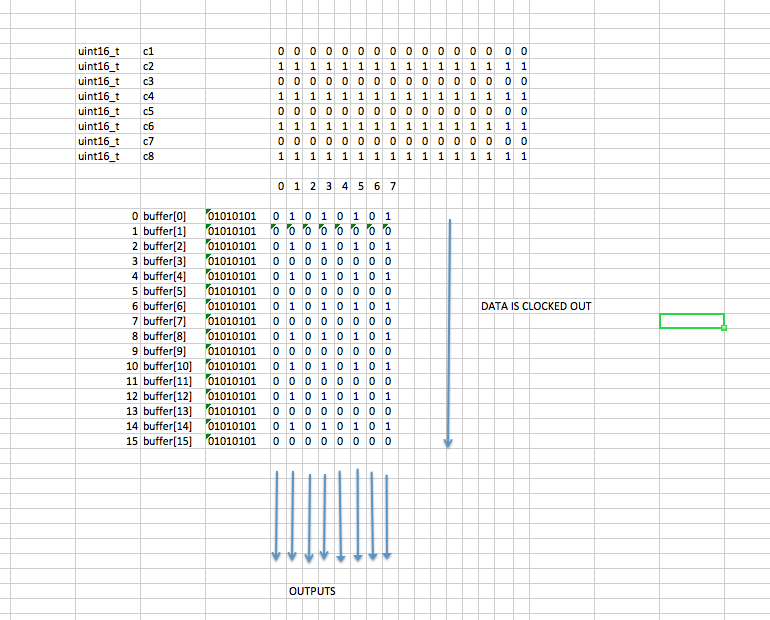Click column index header 2 above buffer bits
The image size is (770, 620).
point(312,186)
